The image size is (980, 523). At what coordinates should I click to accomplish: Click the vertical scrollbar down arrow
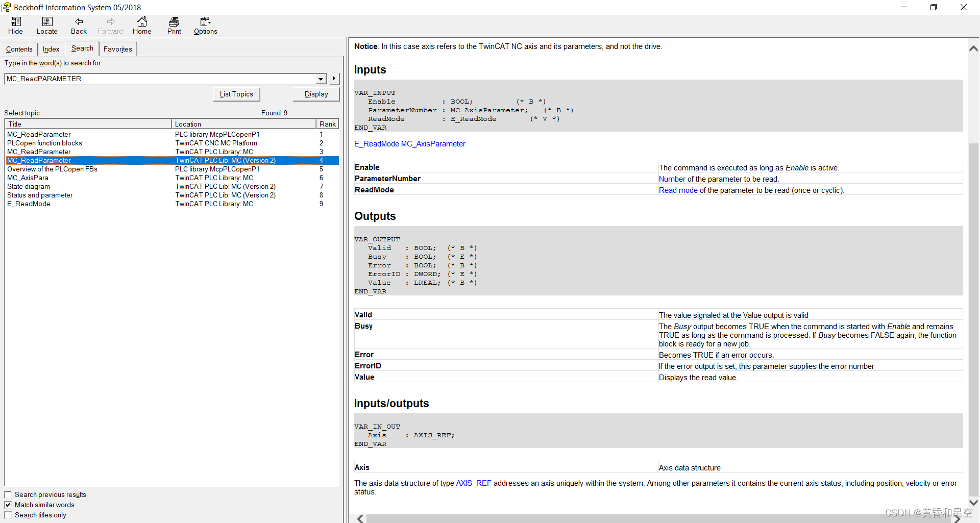(x=973, y=503)
